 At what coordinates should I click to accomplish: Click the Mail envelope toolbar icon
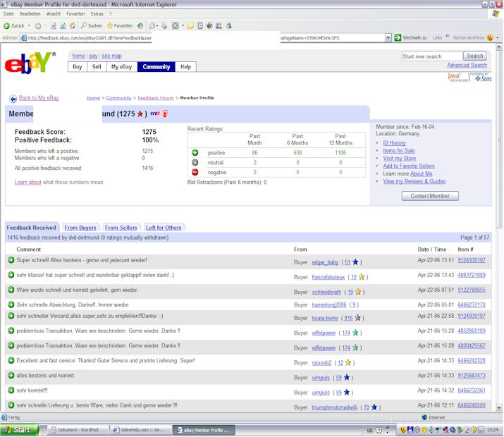[x=152, y=26]
